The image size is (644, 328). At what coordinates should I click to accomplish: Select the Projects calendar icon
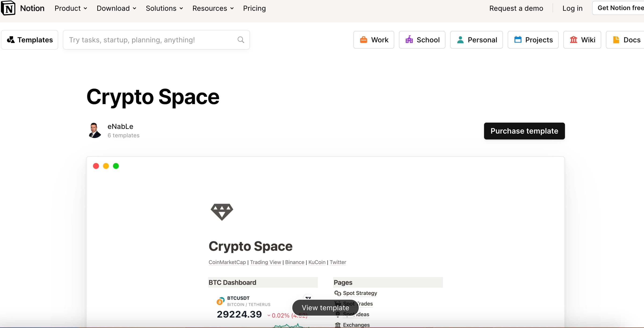point(518,40)
